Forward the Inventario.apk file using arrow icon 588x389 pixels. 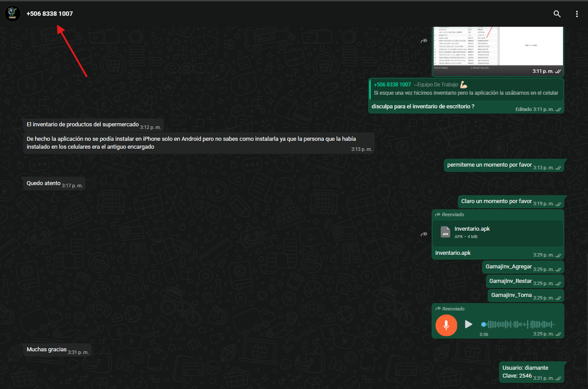pyautogui.click(x=424, y=234)
